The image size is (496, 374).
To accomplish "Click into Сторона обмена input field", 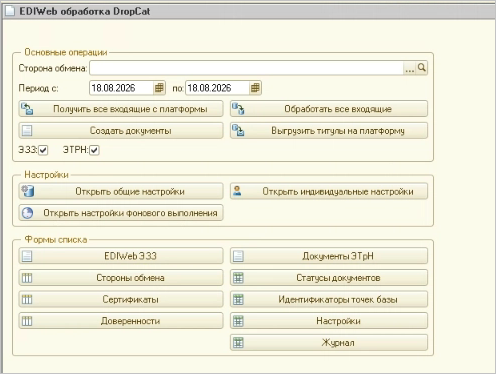I will (x=247, y=68).
